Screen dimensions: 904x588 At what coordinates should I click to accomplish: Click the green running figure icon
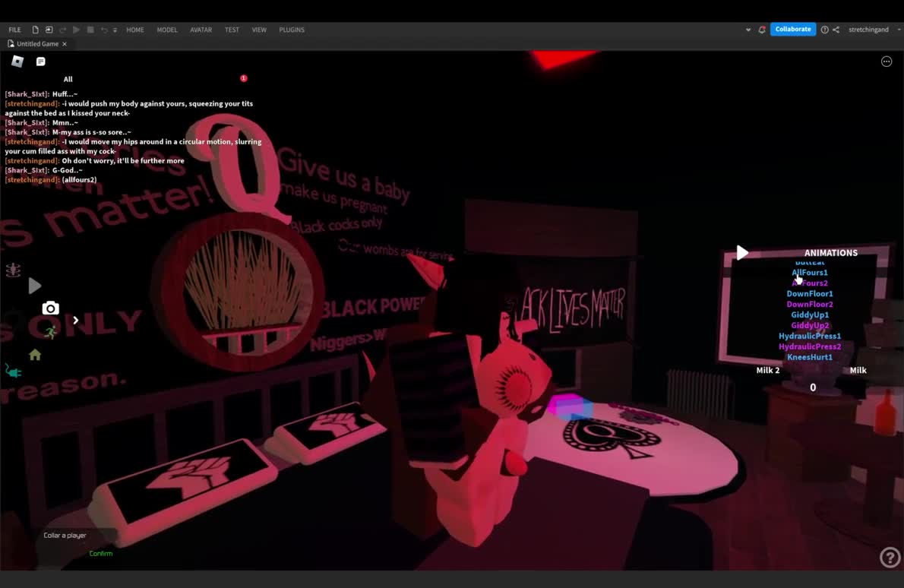(50, 333)
